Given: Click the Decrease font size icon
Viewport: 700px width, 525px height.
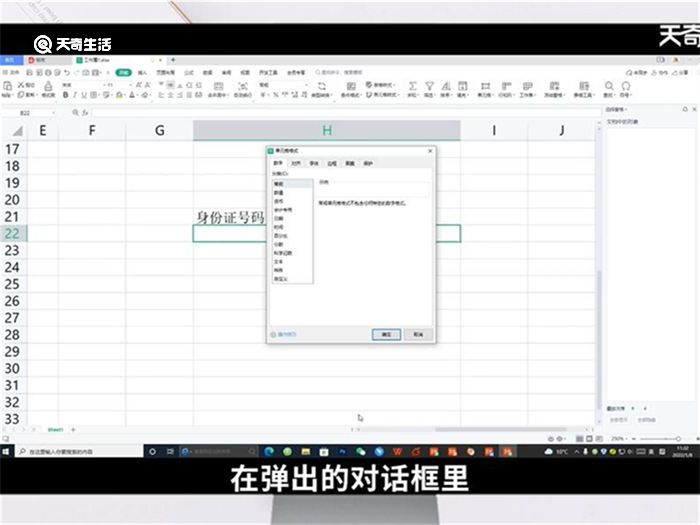Looking at the screenshot, I should coord(148,85).
